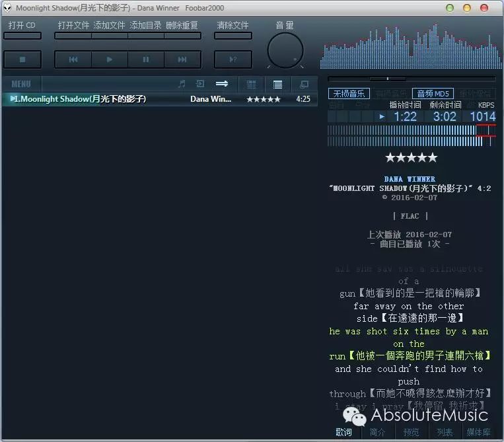Skip to the previous track
Viewport: 504px width, 442px height.
(73, 59)
